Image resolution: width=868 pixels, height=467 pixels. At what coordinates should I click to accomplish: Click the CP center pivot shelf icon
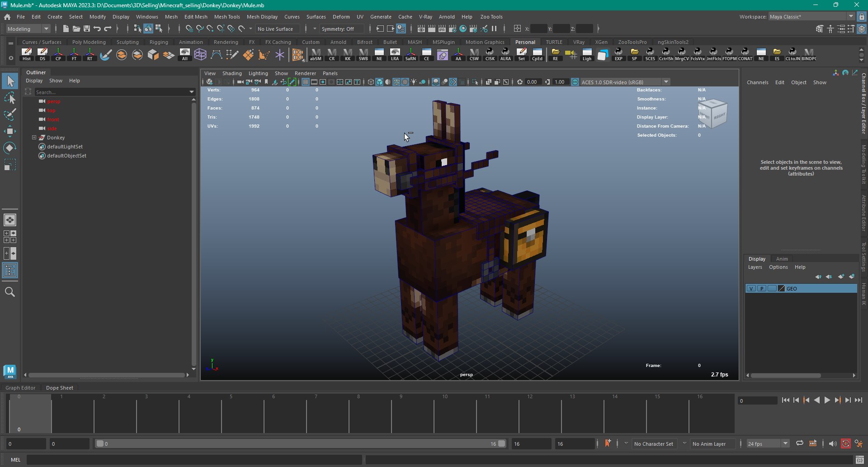click(58, 54)
